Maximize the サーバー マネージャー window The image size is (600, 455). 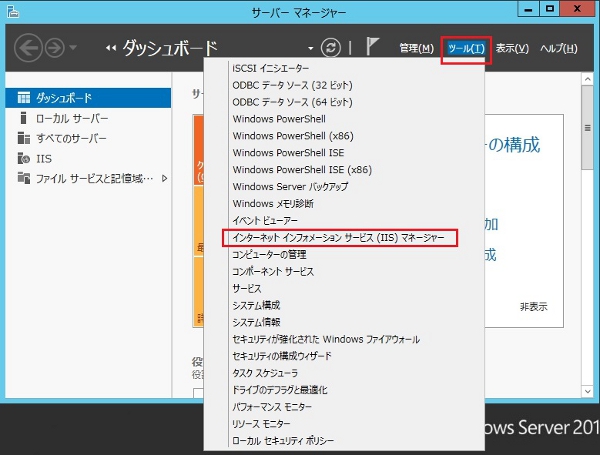click(550, 9)
